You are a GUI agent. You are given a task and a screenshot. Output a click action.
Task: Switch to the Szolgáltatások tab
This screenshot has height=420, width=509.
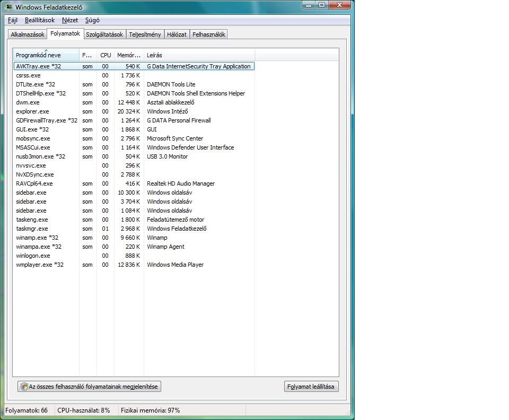click(104, 34)
